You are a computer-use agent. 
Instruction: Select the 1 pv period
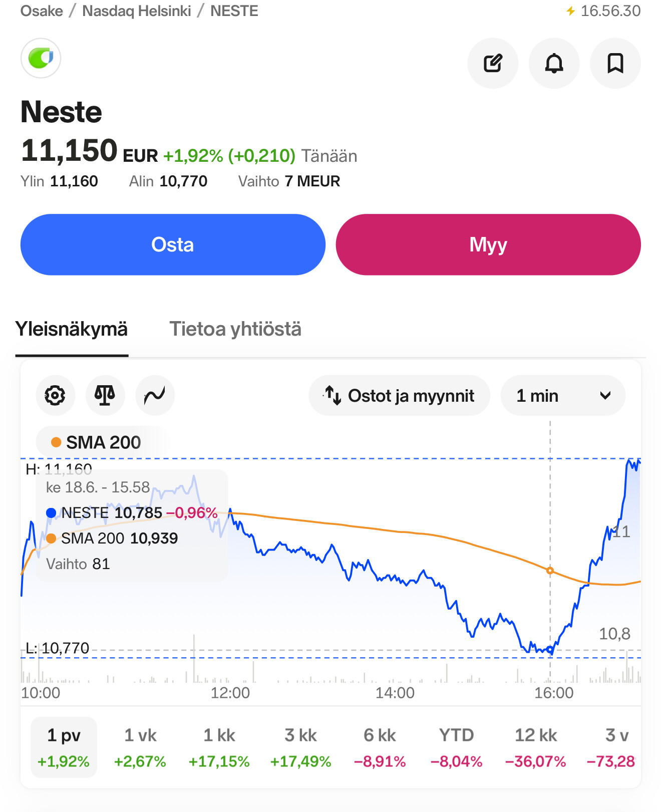pyautogui.click(x=64, y=747)
